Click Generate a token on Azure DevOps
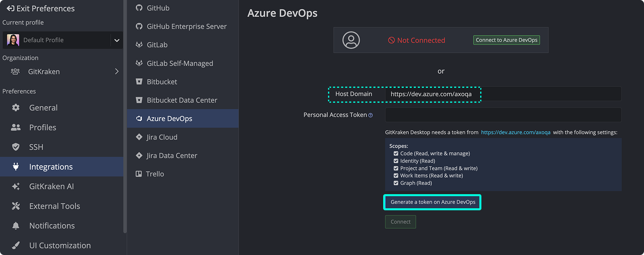 433,202
